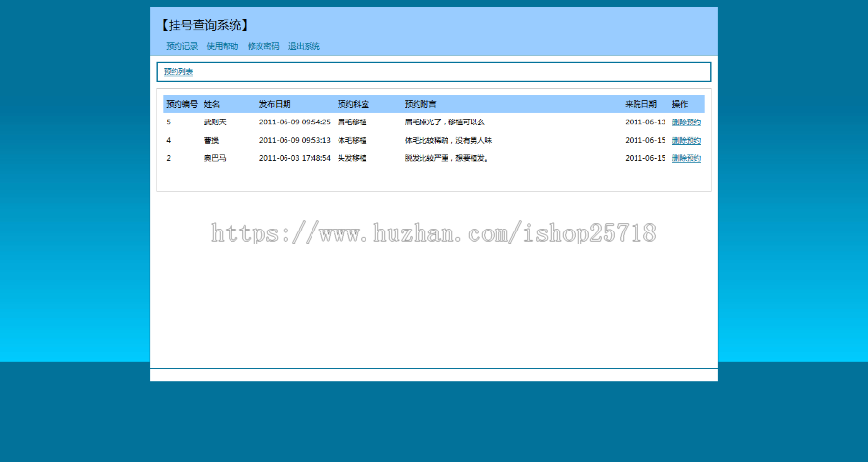Click visit date 2011-06-13
The image size is (868, 462).
(x=645, y=122)
